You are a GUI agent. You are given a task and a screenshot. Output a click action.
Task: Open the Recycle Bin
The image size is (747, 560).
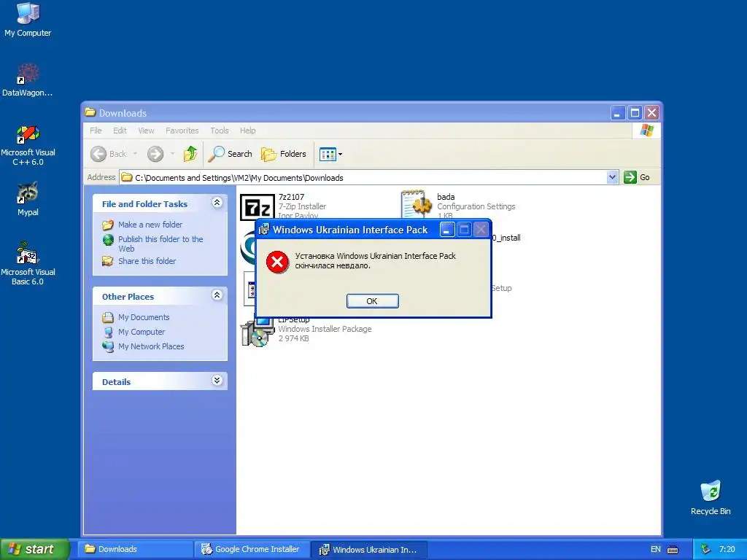[711, 497]
